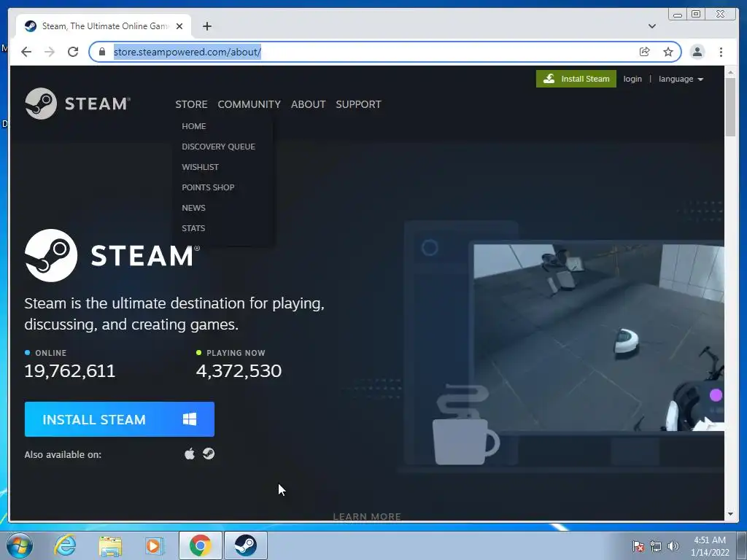Screen dimensions: 747x560
Task: Reload the page with the refresh icon
Action: (73, 52)
